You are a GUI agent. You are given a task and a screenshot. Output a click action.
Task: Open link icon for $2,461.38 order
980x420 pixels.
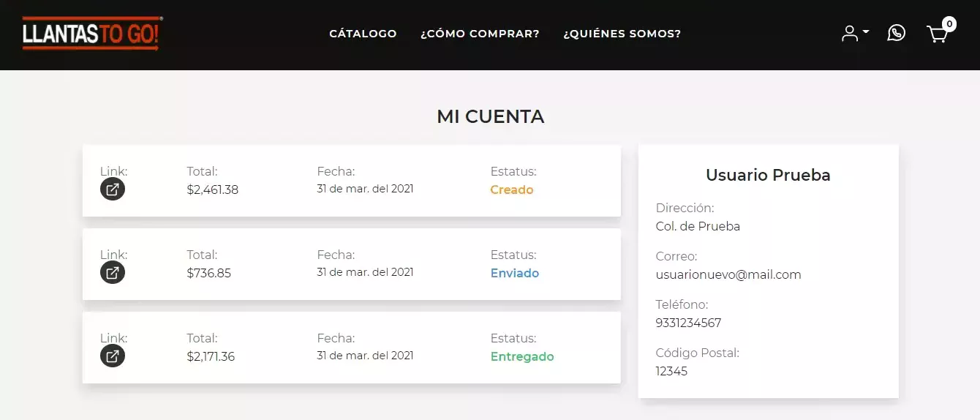click(113, 190)
